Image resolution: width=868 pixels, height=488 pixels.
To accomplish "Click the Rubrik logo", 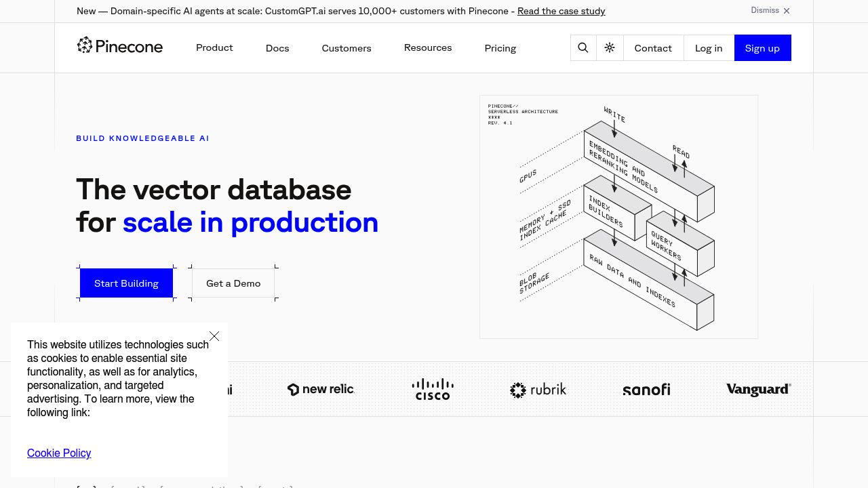I will pos(538,390).
